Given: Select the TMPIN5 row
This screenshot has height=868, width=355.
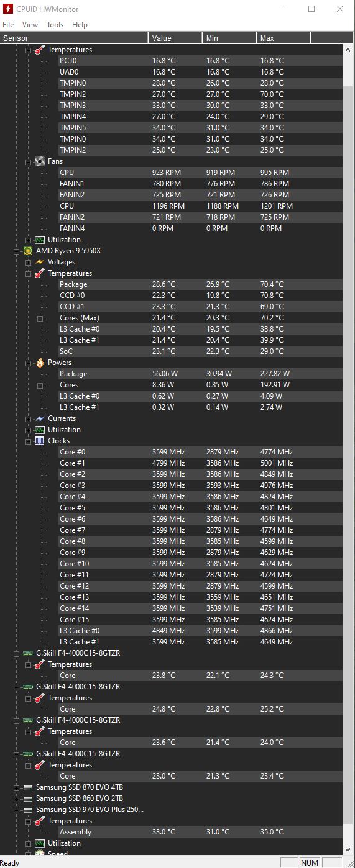Looking at the screenshot, I should coord(200,128).
